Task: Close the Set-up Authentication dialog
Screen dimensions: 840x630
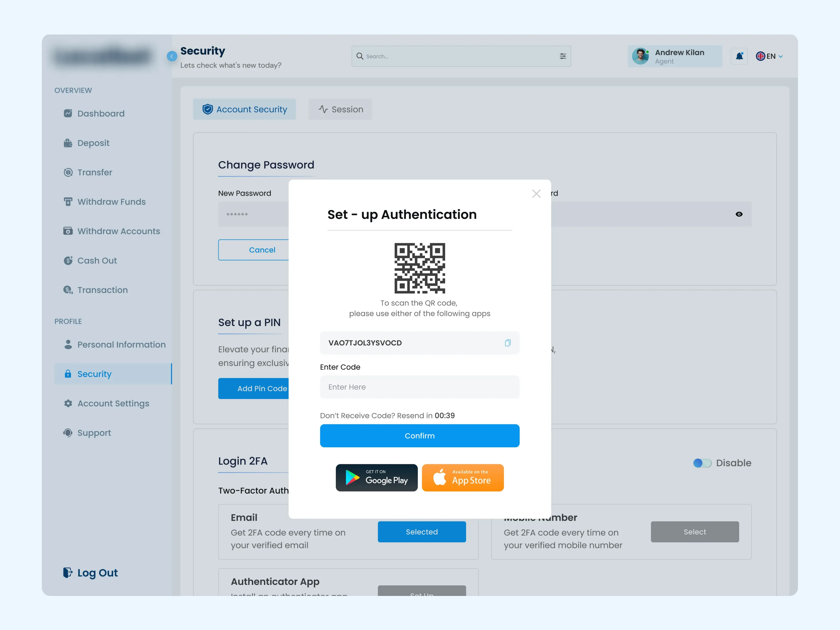Action: click(536, 194)
